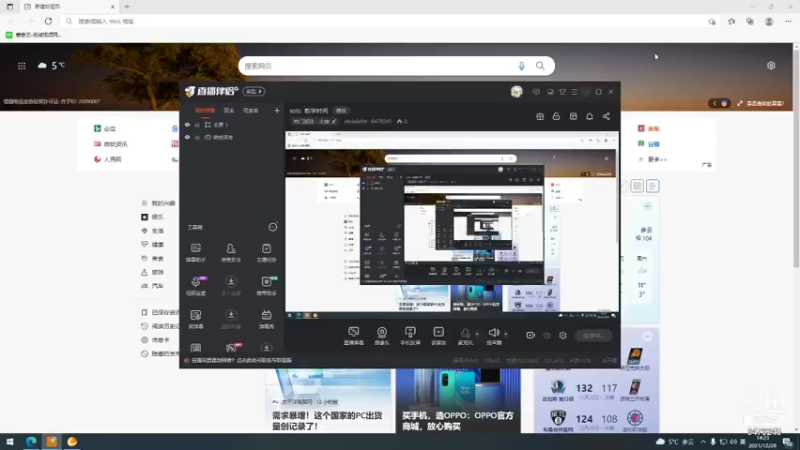
Task: Hide the second scene source via eye icon
Action: point(187,137)
